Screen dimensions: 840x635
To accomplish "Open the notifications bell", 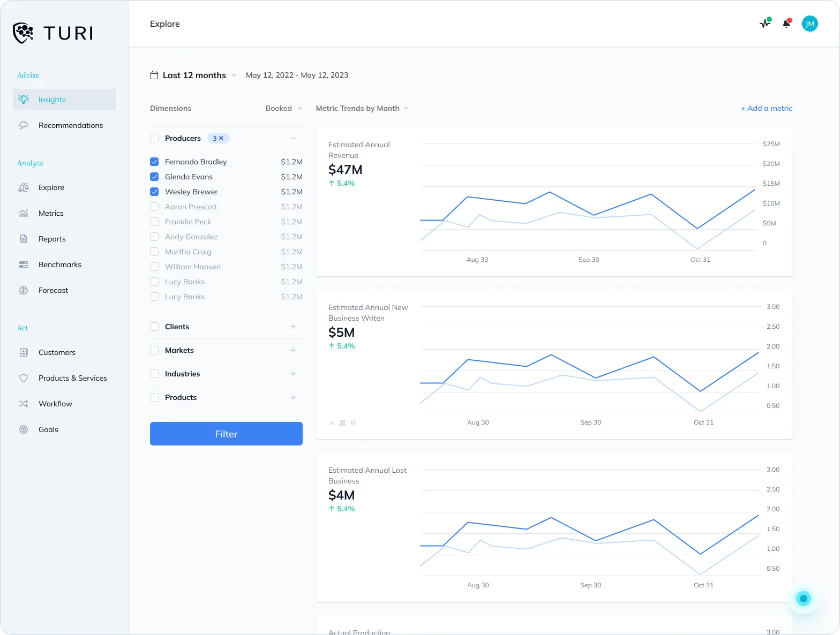I will click(x=786, y=24).
